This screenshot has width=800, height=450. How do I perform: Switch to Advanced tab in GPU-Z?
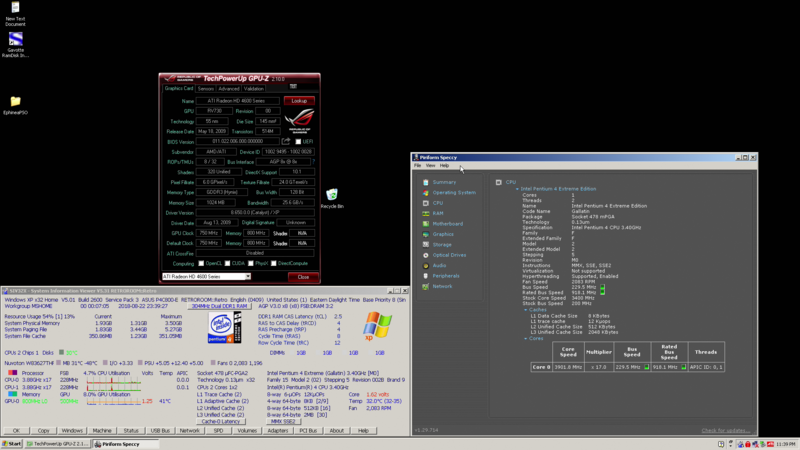coord(229,89)
